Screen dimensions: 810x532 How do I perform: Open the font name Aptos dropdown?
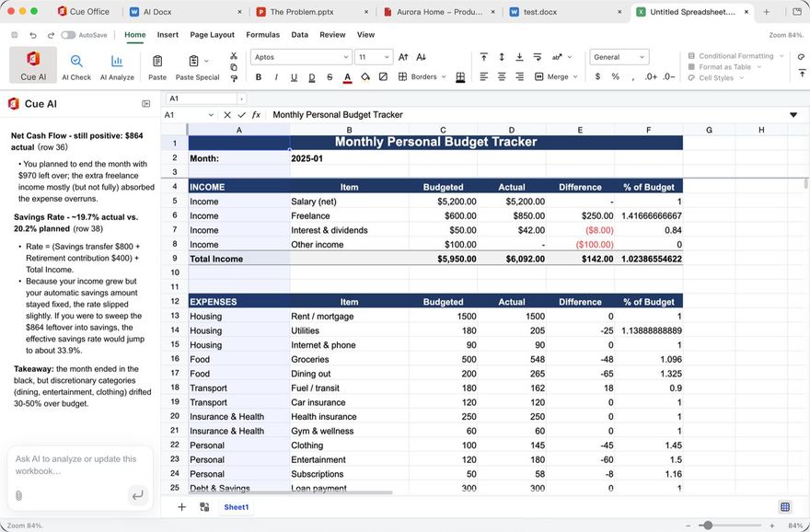(x=301, y=57)
